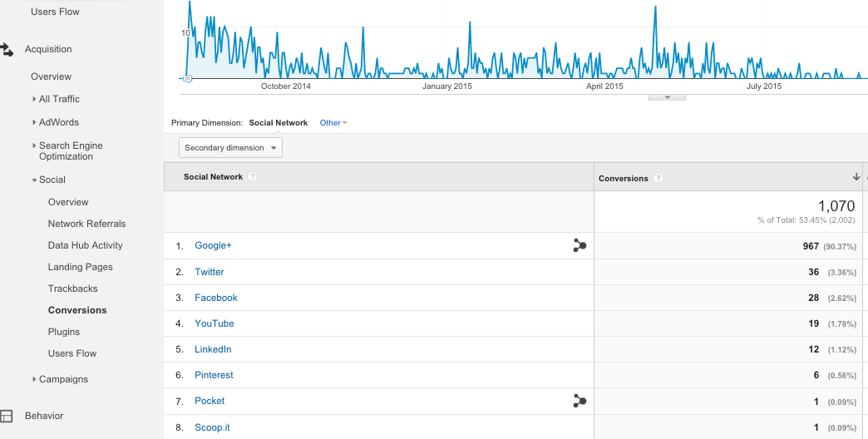Open the Secondary dimension dropdown
Screen dimensions: 868x439
click(230, 148)
